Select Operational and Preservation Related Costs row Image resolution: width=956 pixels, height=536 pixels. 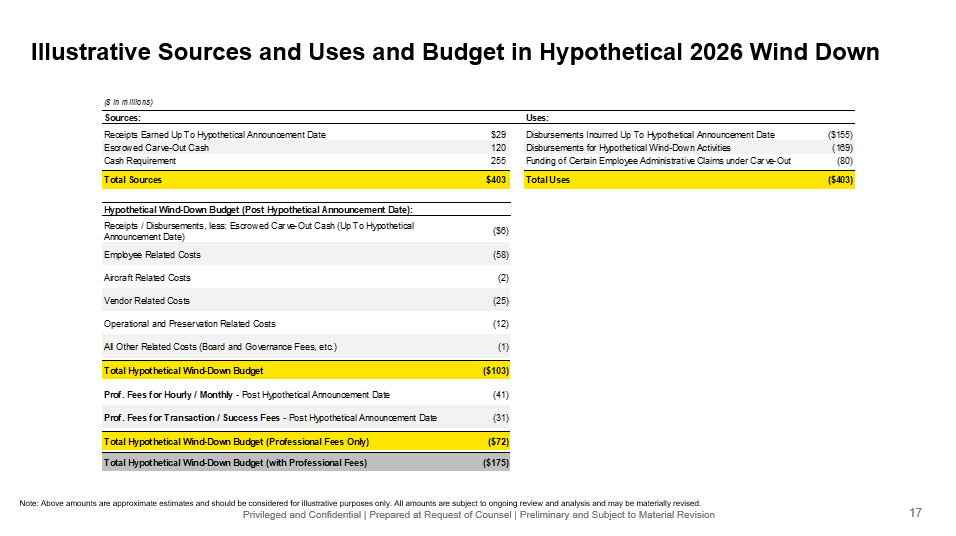(x=305, y=324)
